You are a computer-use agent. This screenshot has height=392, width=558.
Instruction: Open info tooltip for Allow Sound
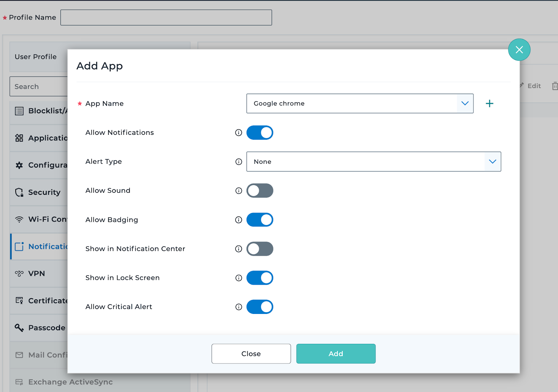pyautogui.click(x=239, y=191)
